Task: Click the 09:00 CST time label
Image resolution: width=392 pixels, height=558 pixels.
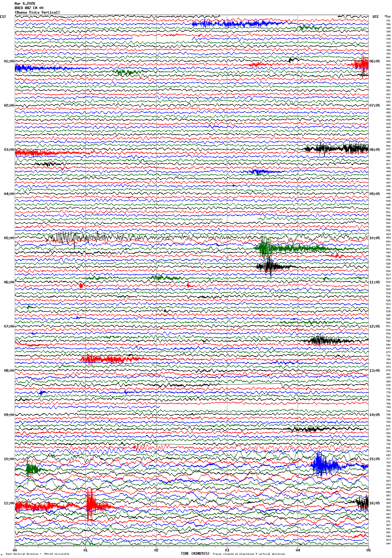Action: [9, 415]
